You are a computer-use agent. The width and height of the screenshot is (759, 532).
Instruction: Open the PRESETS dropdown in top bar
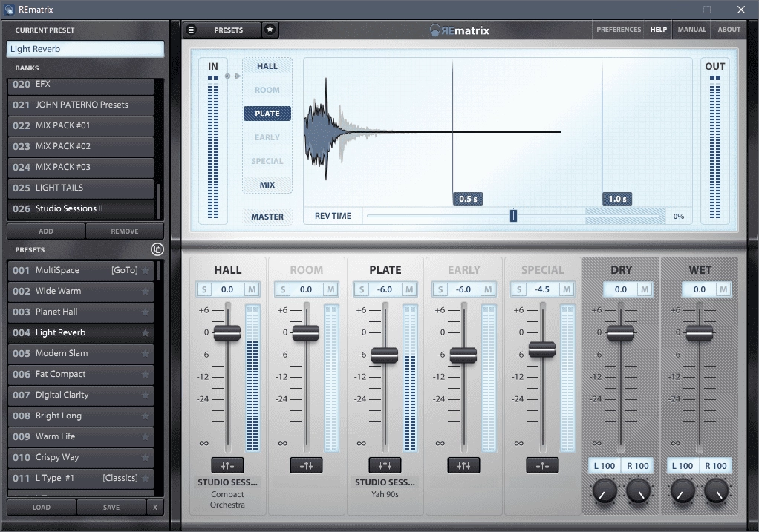[229, 30]
